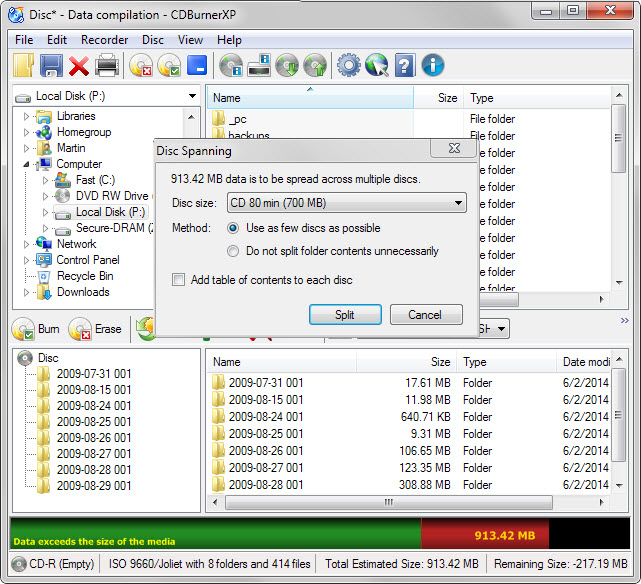The width and height of the screenshot is (641, 584).
Task: Select the 2009-08-28 001 row in list
Action: click(x=409, y=485)
